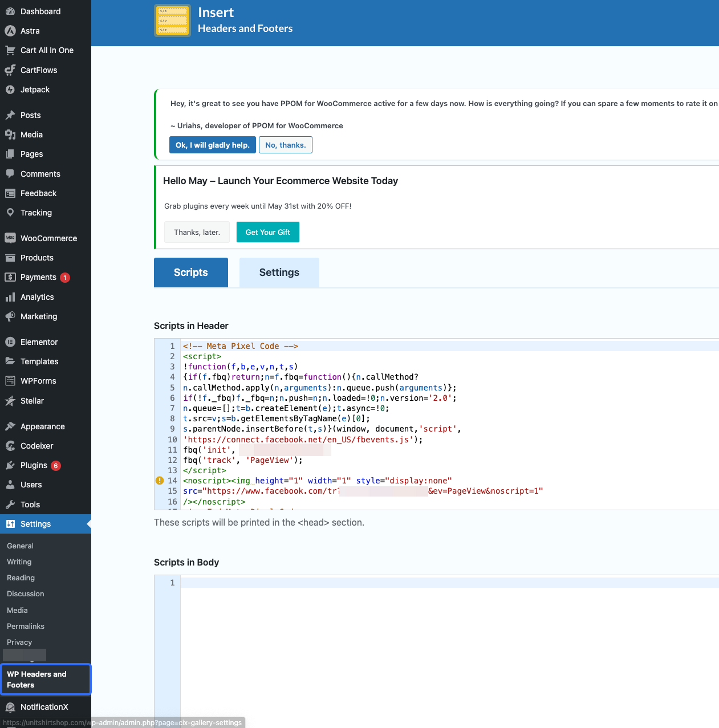Open Privacy settings submenu item

(19, 642)
